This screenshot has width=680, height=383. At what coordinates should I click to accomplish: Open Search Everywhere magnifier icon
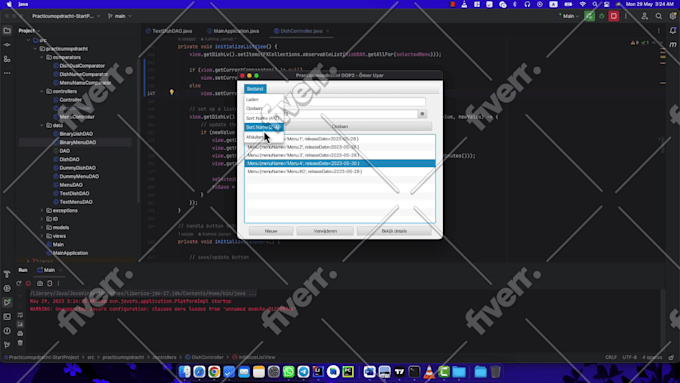pyautogui.click(x=659, y=16)
